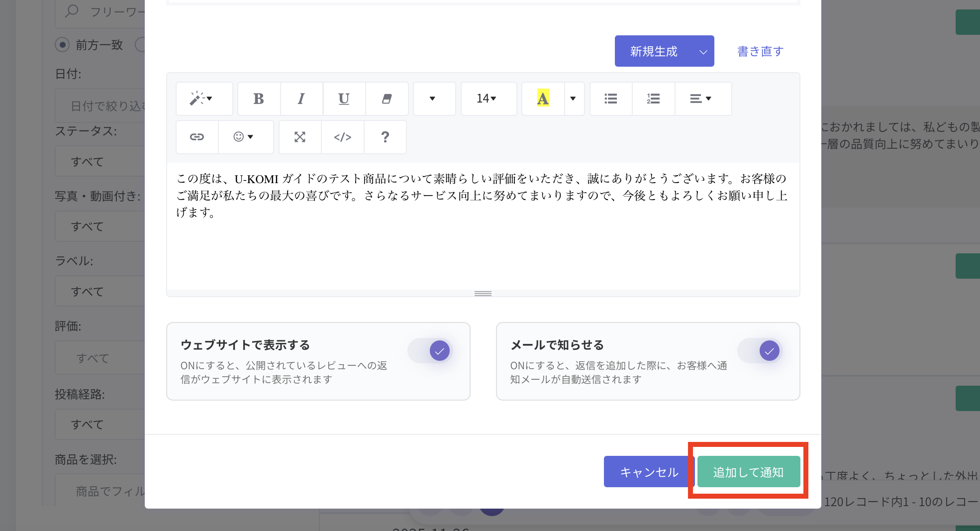This screenshot has width=980, height=531.
Task: Click the 追加して通知 button
Action: [748, 472]
